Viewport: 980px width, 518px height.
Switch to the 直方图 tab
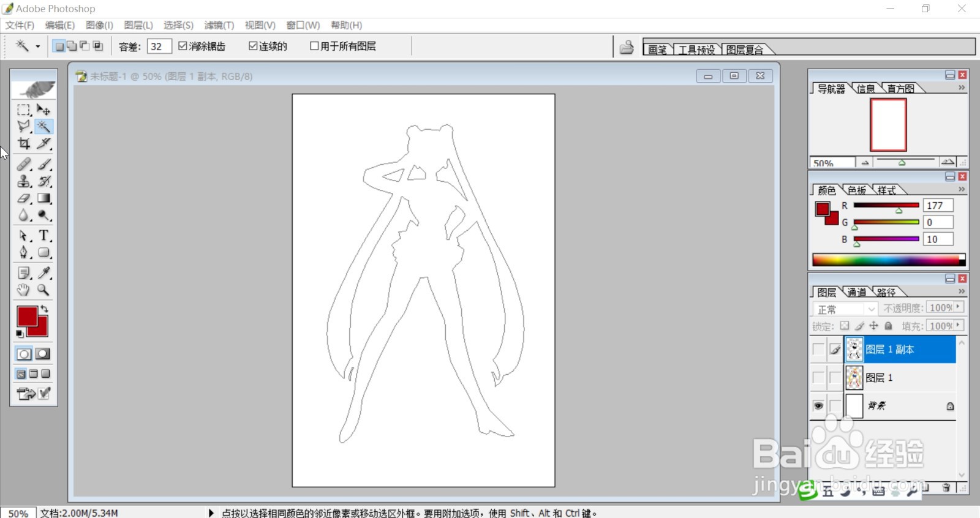pos(900,88)
